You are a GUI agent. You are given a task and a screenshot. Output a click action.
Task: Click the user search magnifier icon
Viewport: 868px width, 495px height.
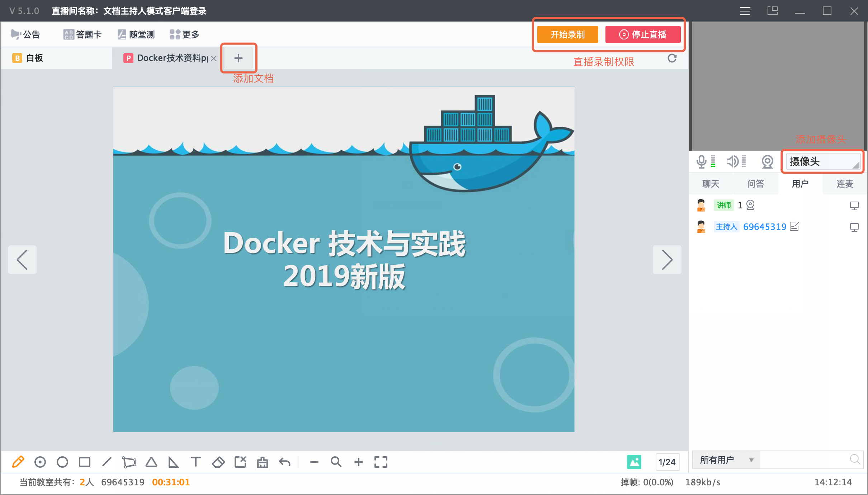[x=855, y=459]
